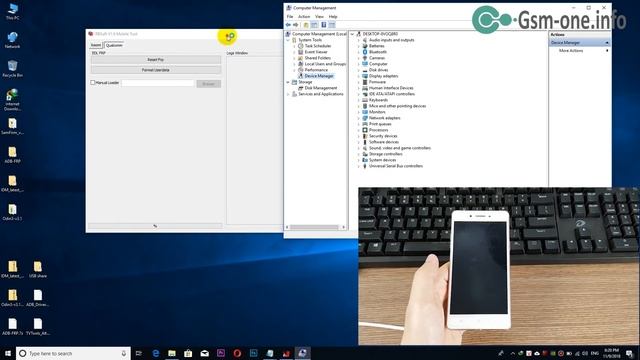
Task: Select Disk Management in the console tree
Action: (321, 88)
